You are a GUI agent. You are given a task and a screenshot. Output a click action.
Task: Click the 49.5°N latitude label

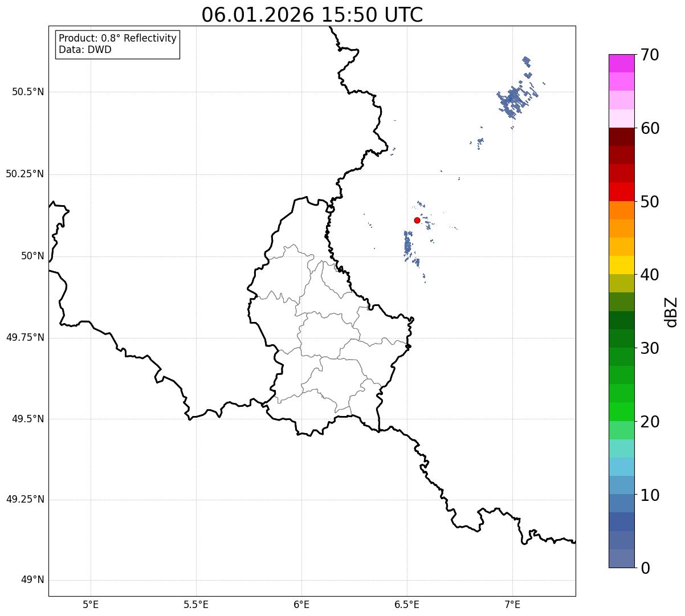[28, 419]
